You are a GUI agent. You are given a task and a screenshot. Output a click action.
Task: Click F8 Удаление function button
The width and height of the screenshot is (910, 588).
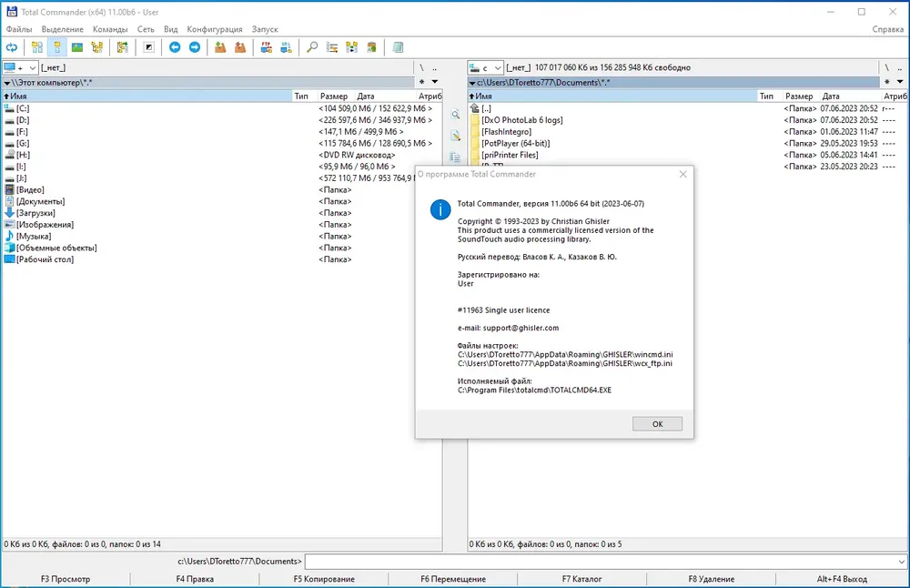point(712,579)
